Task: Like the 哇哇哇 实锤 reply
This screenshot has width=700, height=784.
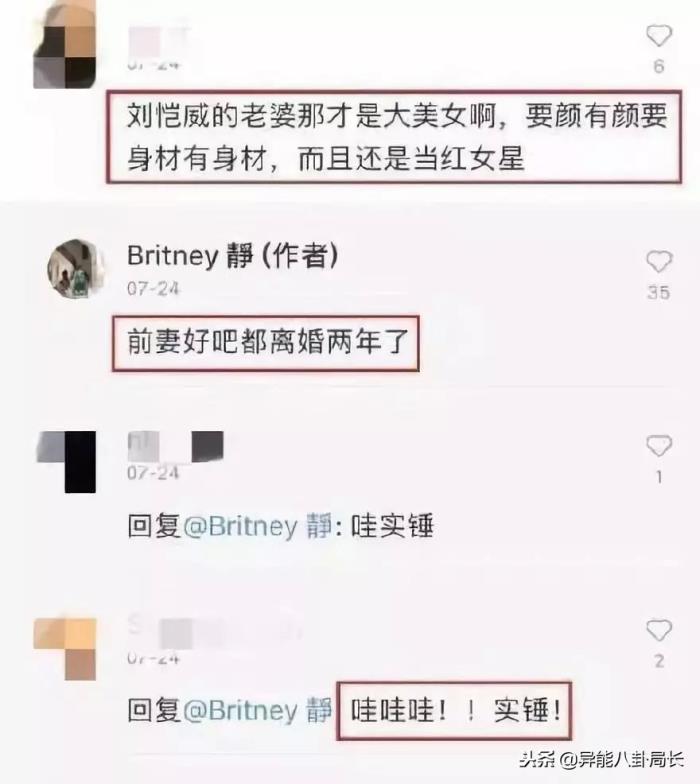Action: point(658,630)
